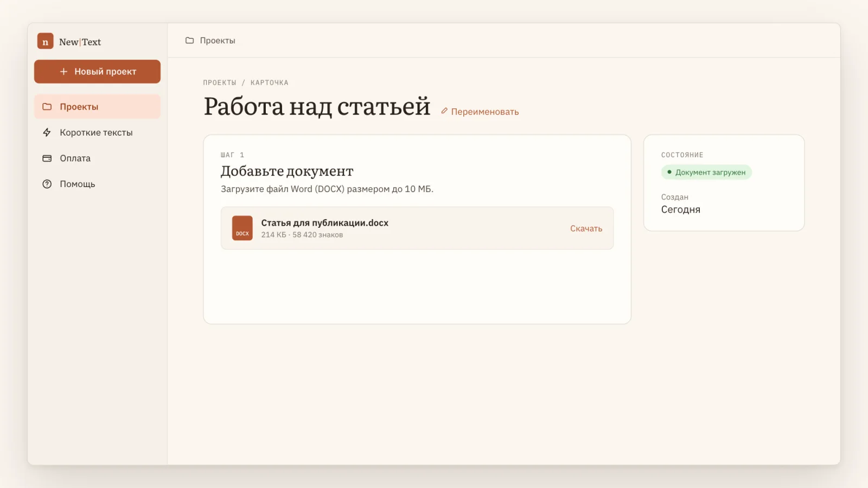Select file name Статья для публикации.docx
The image size is (868, 488).
coord(325,223)
